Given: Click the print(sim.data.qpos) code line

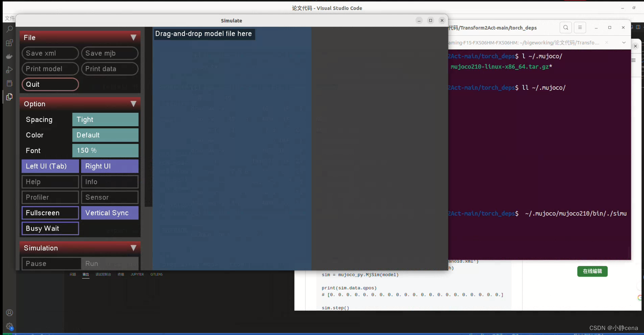Looking at the screenshot, I should click(349, 288).
